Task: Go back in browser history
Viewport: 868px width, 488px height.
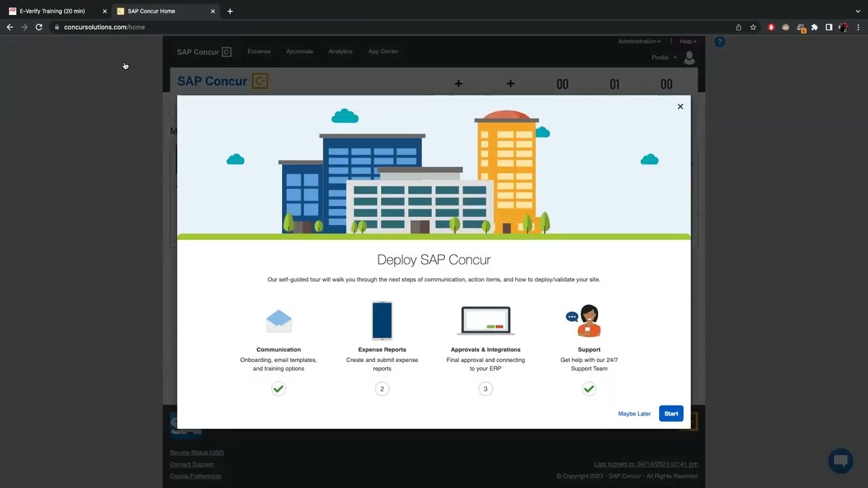Action: point(9,27)
